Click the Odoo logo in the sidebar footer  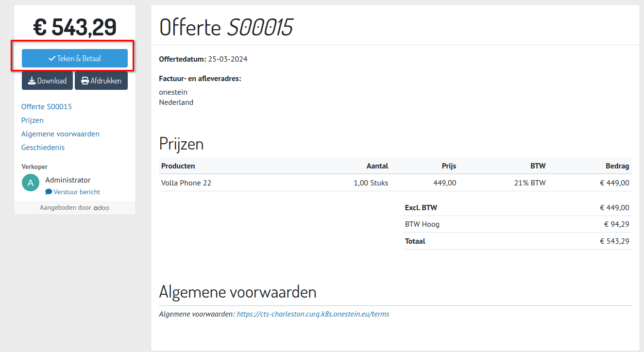tap(102, 208)
